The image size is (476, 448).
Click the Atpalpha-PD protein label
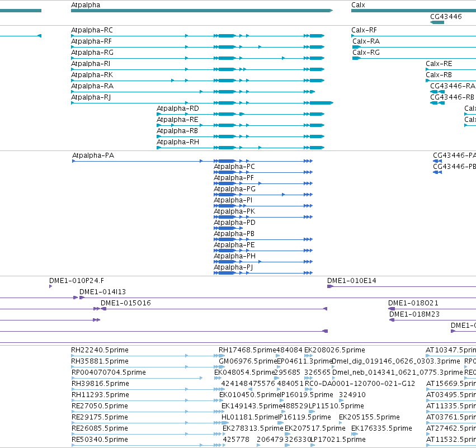234,223
